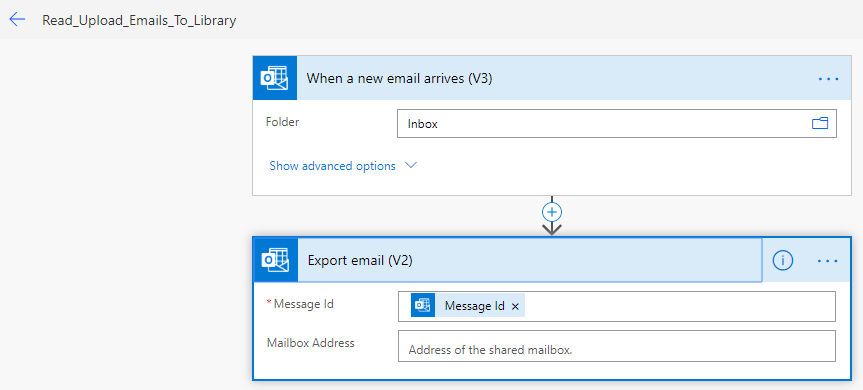Insert a new step with the plus button

[552, 212]
